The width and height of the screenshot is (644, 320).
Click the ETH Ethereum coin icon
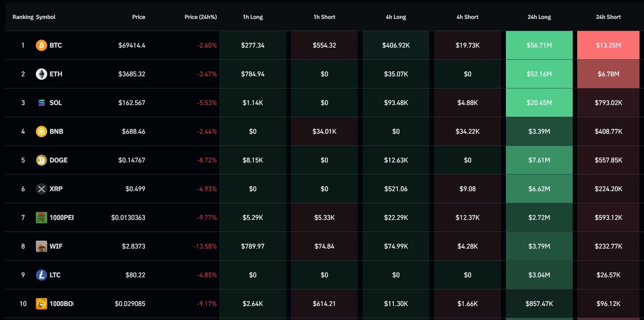pos(41,74)
